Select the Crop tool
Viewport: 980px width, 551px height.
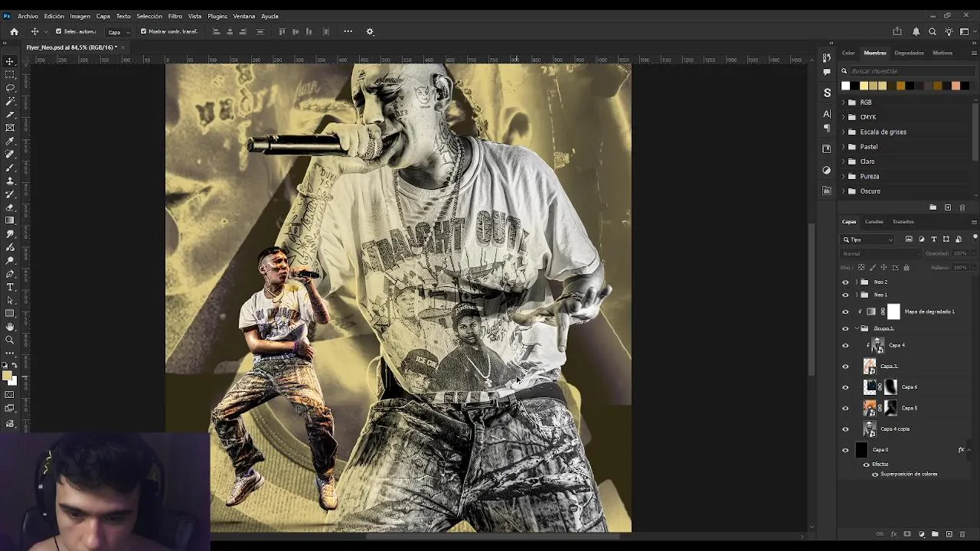pyautogui.click(x=10, y=114)
